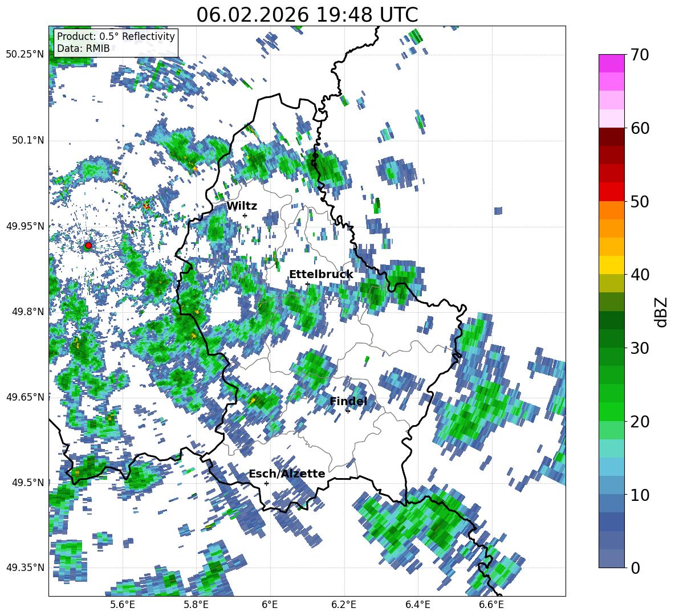
Task: Click the Findel city label
Action: (348, 401)
